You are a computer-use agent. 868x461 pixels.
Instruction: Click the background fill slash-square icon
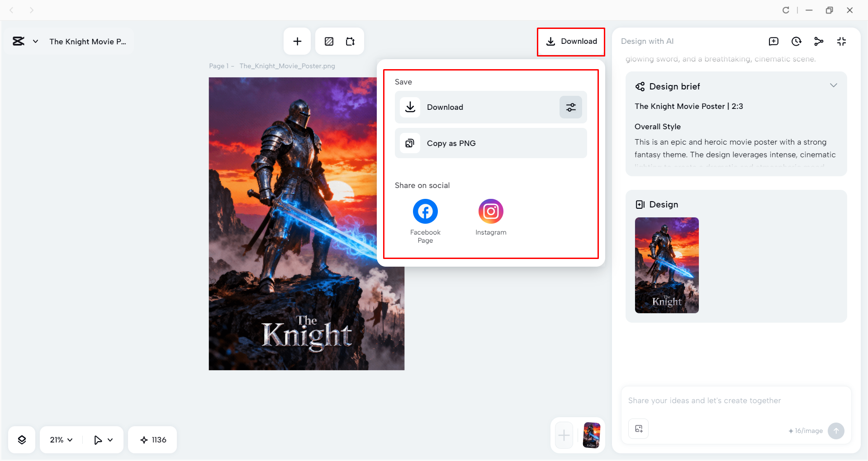tap(329, 42)
